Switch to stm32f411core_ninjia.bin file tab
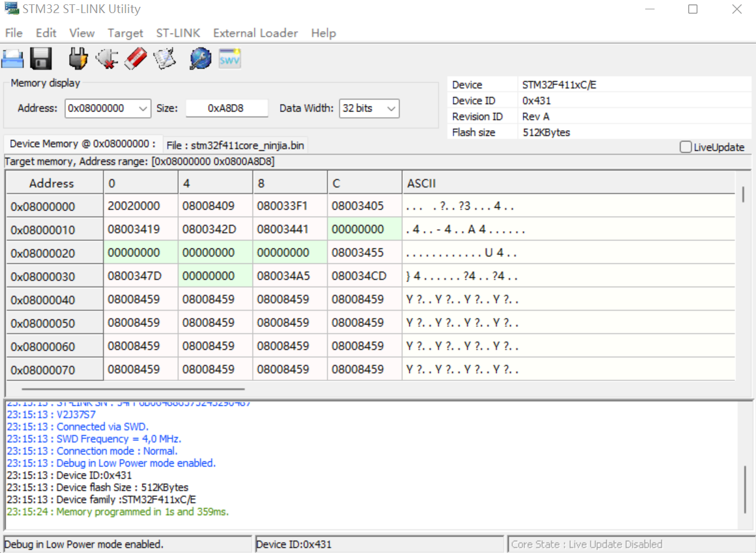Image resolution: width=756 pixels, height=553 pixels. click(235, 146)
